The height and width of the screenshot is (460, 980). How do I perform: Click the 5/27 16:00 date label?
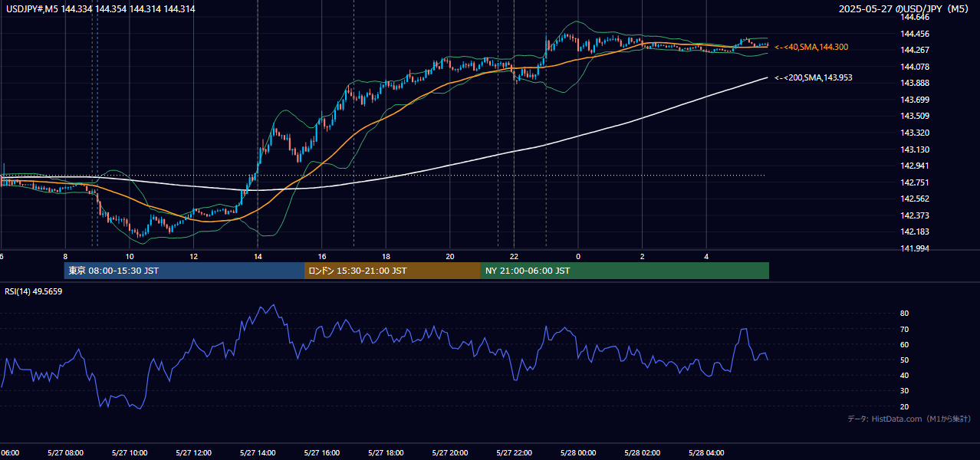tap(322, 452)
